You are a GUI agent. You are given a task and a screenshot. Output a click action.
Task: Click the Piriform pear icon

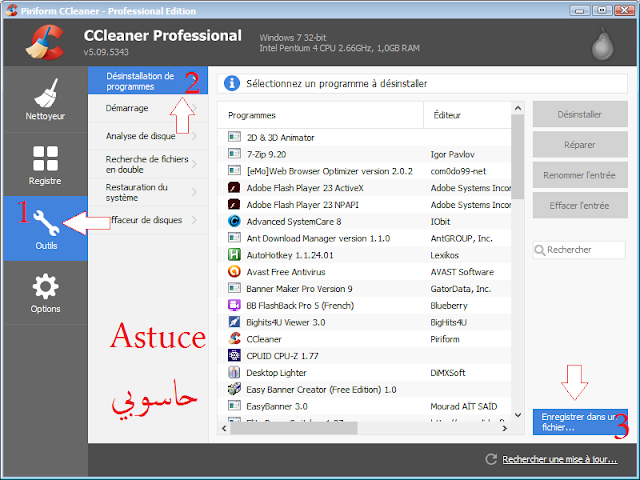point(602,44)
